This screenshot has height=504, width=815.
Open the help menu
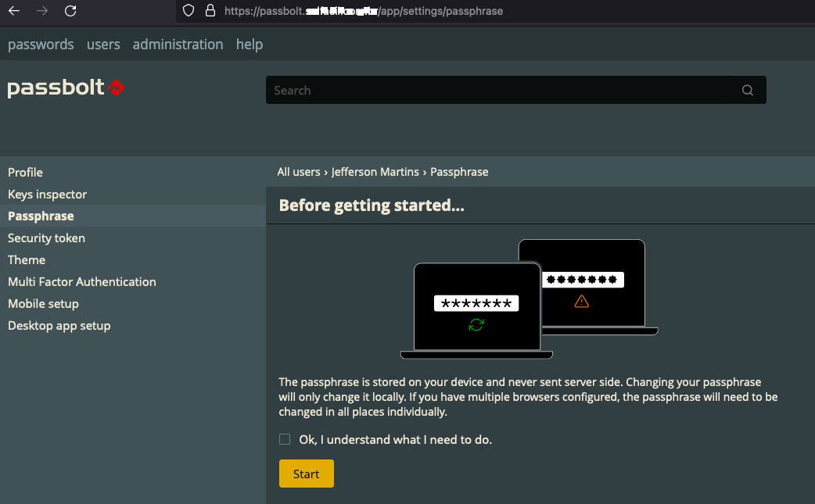point(250,45)
